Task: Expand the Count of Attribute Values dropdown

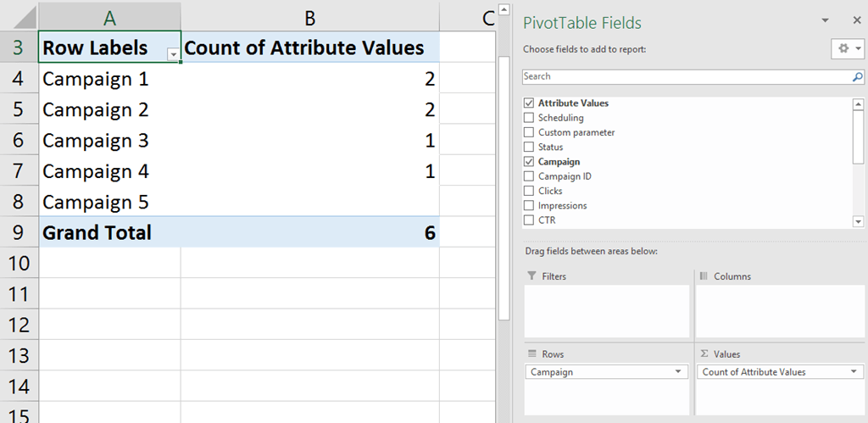Action: 854,372
